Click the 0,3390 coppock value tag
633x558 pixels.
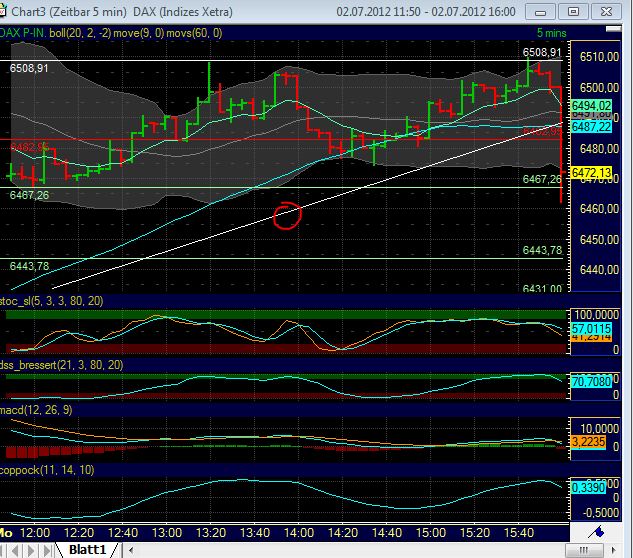pyautogui.click(x=588, y=487)
